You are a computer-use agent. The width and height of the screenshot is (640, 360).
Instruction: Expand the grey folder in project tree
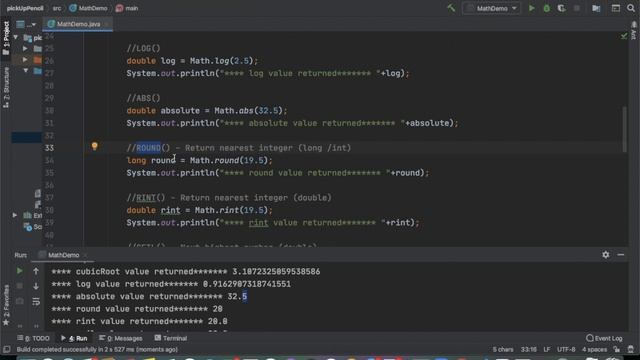tap(25, 49)
